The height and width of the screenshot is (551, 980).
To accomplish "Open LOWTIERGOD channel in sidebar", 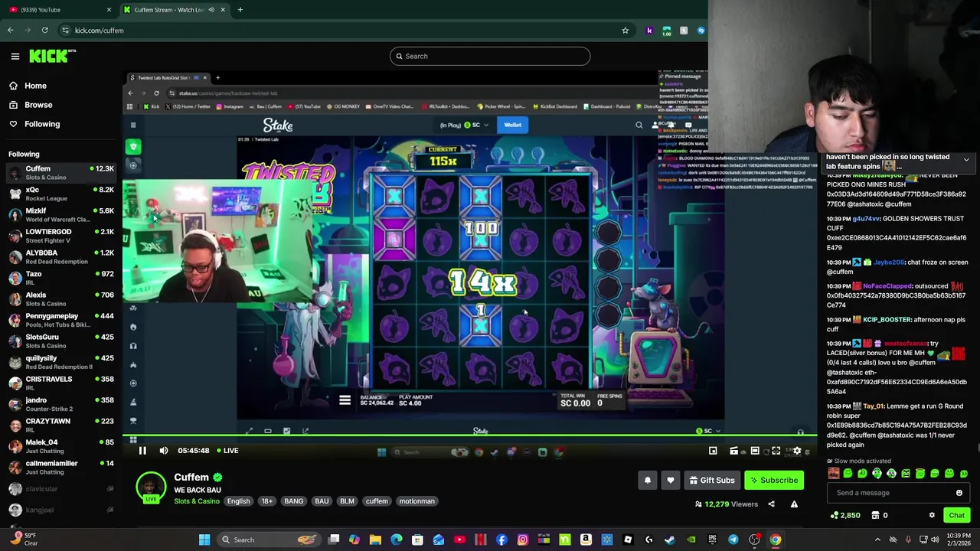I will click(61, 236).
